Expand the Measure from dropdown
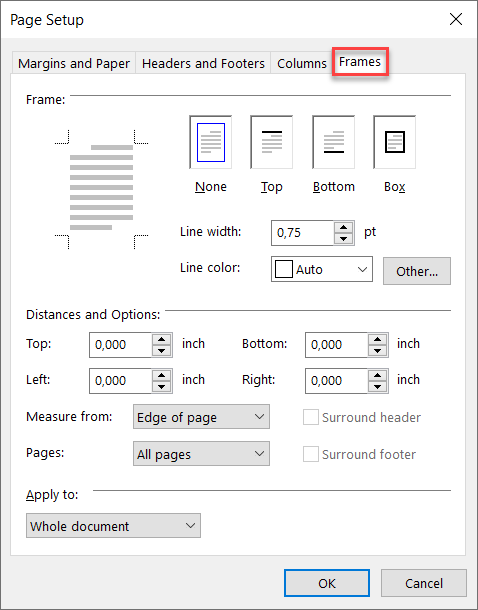Screen dimensions: 478x610 point(201,417)
